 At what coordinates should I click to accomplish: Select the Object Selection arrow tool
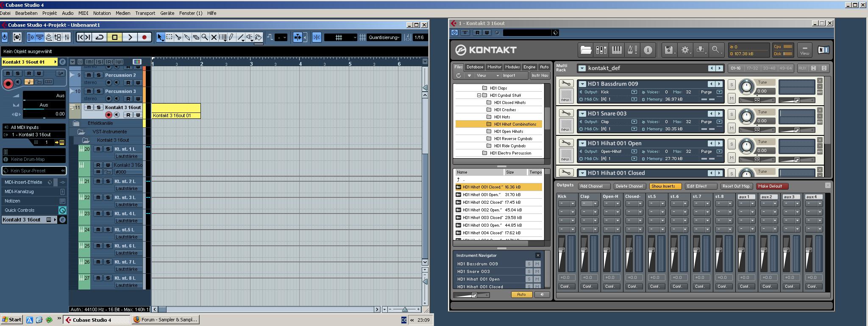(x=160, y=37)
